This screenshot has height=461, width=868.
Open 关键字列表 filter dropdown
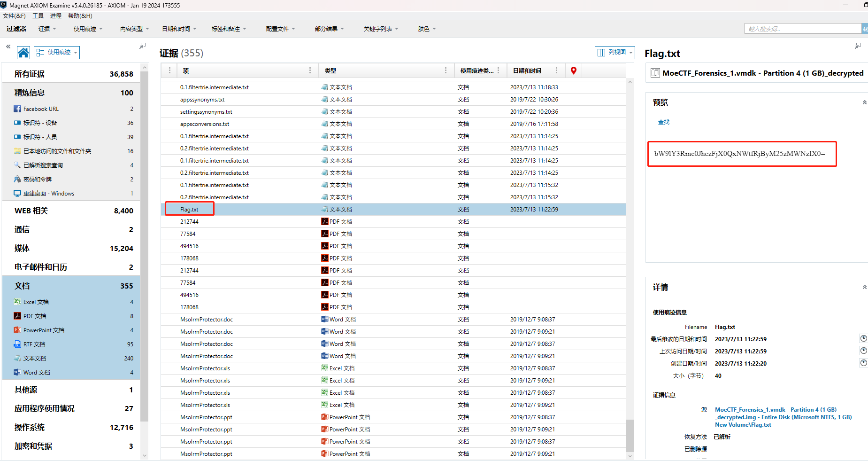coord(381,29)
